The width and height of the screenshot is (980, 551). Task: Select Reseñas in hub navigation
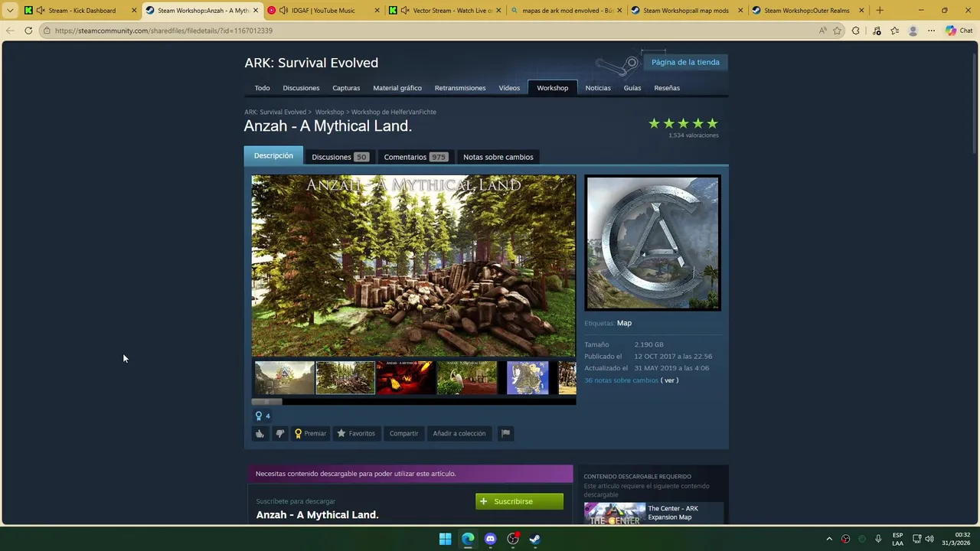(667, 88)
